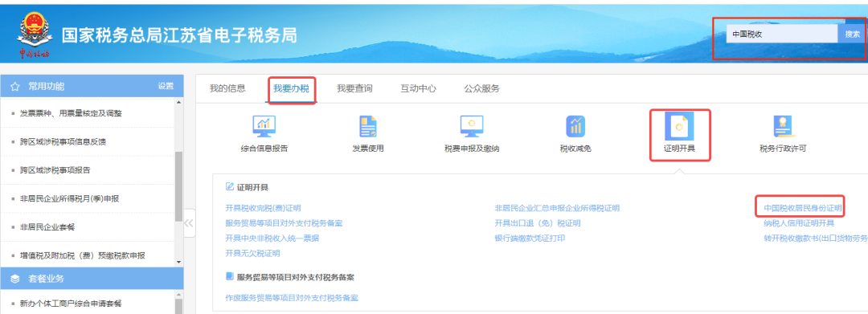Viewport: 868px width, 314px height.
Task: Click the 开具中央非税收入统一票据 link
Action: (x=272, y=239)
